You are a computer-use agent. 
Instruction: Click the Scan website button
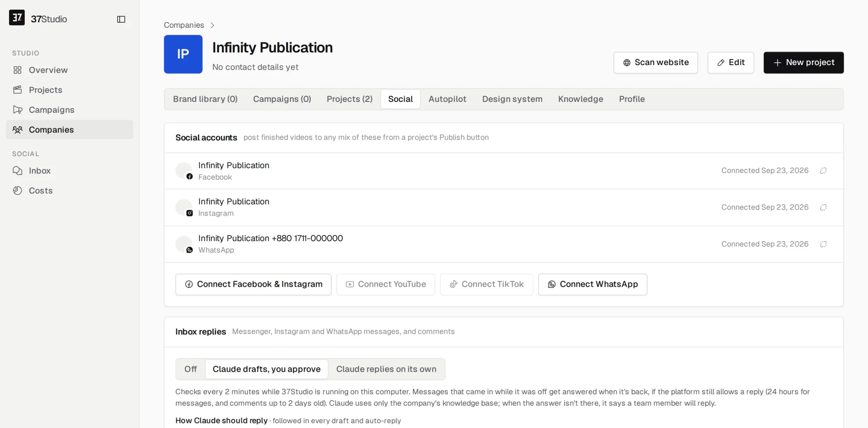[655, 63]
